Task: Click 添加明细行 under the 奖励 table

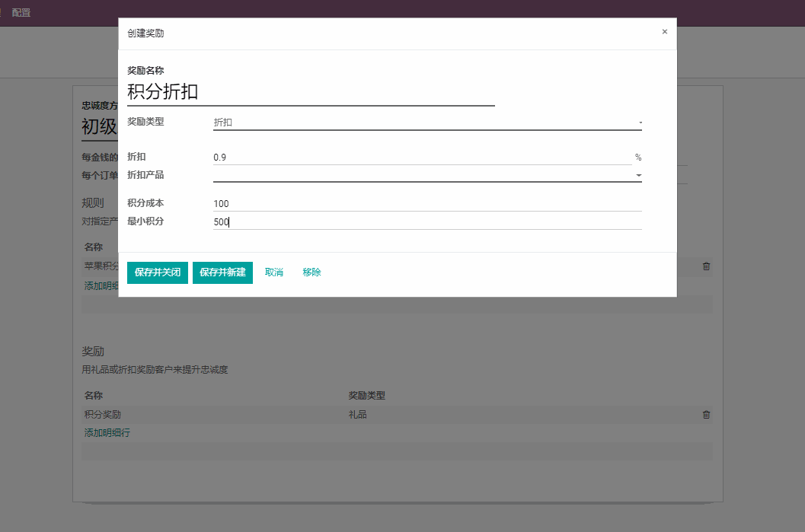Action: click(107, 433)
